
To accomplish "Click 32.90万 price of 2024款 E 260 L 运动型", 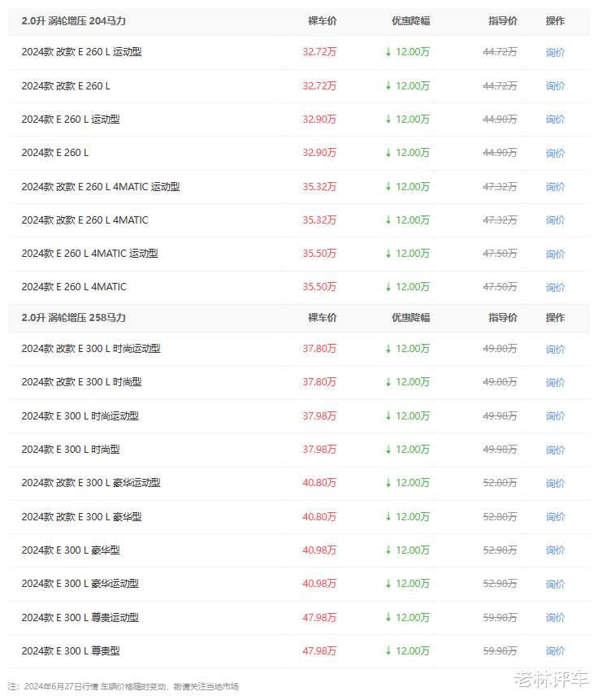I will point(319,120).
